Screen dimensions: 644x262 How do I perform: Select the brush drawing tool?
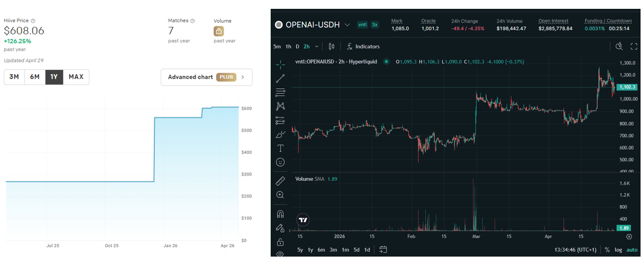(x=280, y=134)
